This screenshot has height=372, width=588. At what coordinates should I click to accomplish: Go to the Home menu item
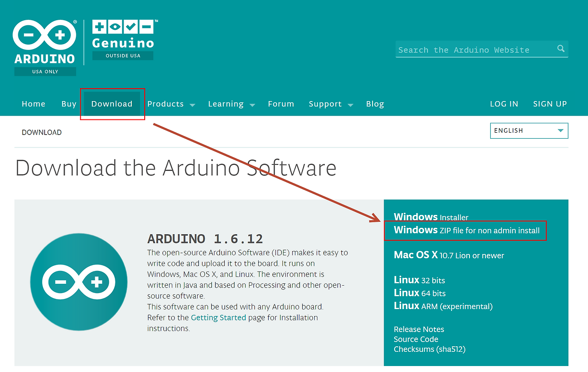[34, 104]
